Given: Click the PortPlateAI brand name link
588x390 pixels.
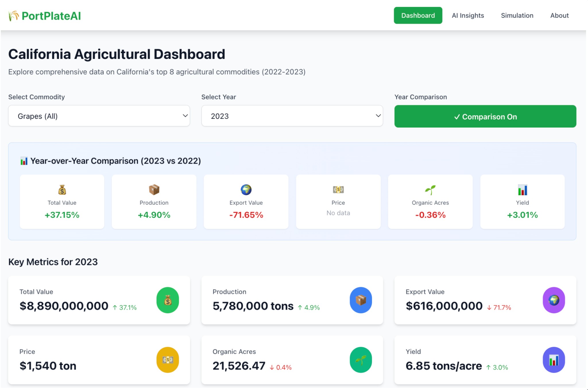Looking at the screenshot, I should [51, 16].
